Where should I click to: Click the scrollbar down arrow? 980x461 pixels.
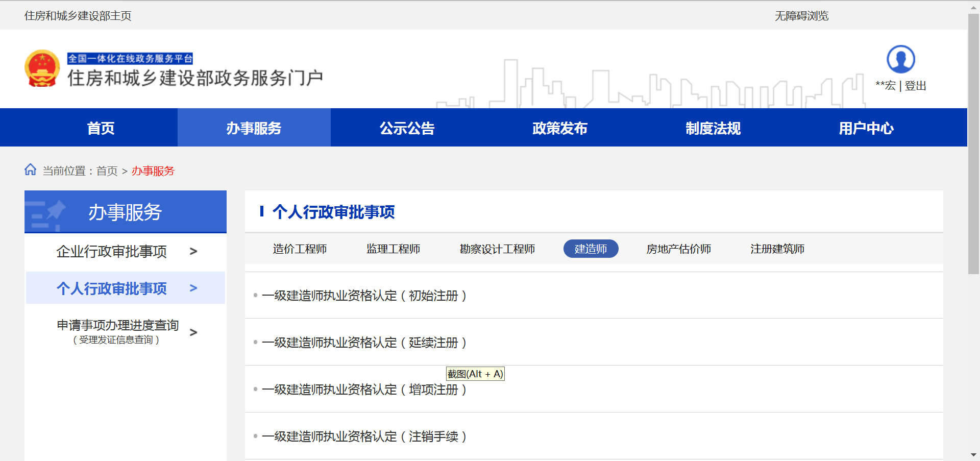click(x=973, y=454)
